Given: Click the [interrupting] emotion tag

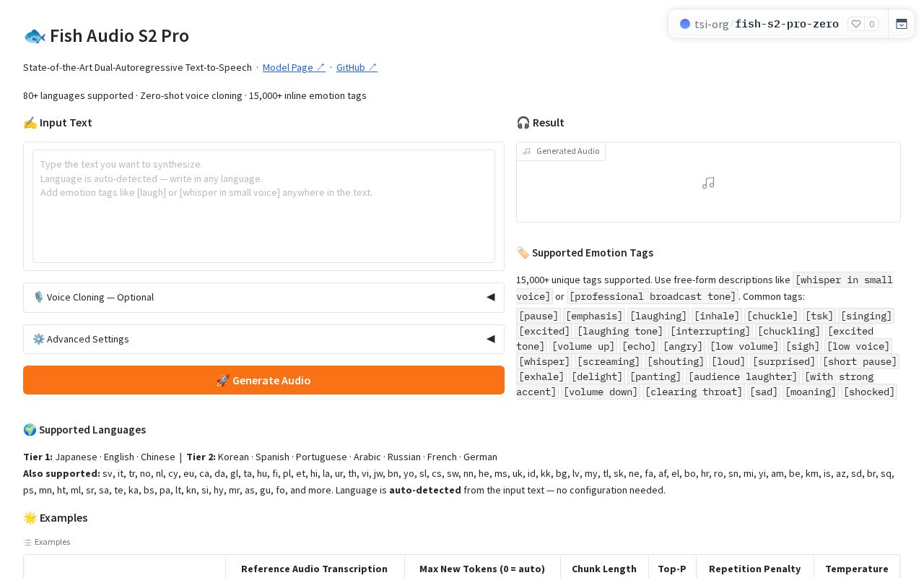Looking at the screenshot, I should point(710,331).
